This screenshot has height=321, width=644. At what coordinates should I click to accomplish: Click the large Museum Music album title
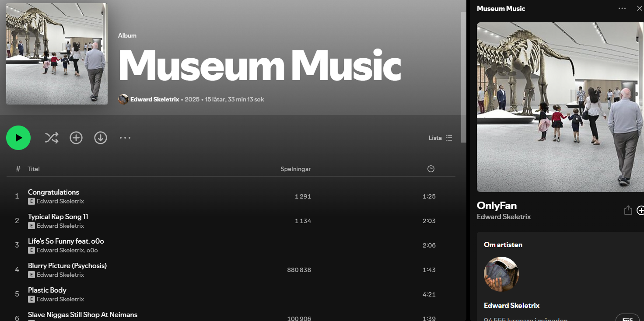point(260,66)
